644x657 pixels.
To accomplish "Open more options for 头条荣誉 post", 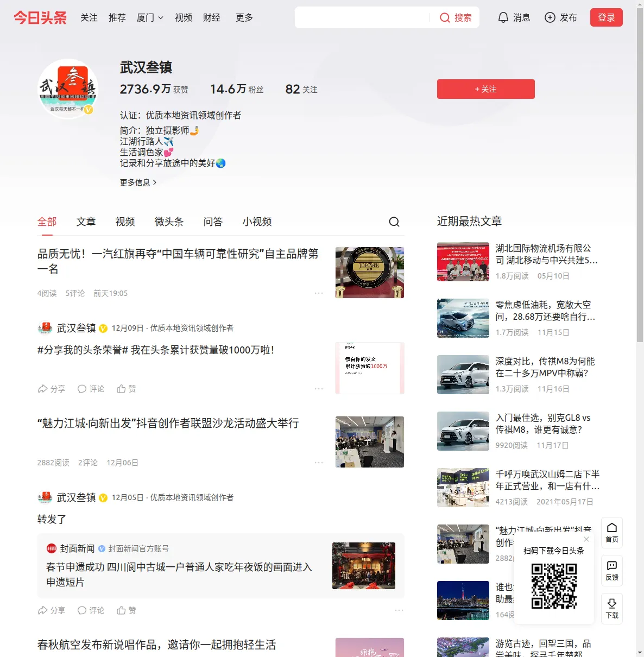I will coord(319,389).
